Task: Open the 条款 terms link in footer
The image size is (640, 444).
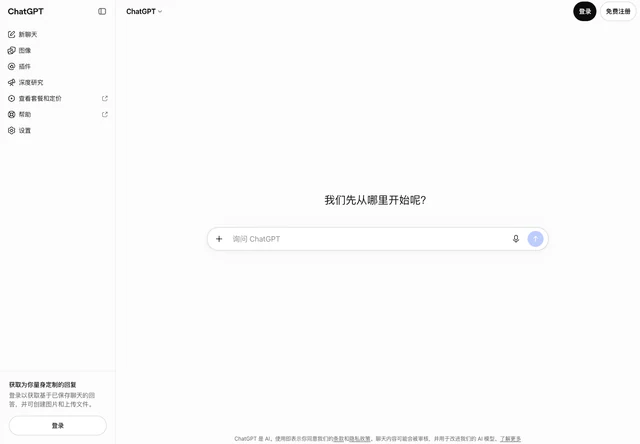Action: pos(338,439)
